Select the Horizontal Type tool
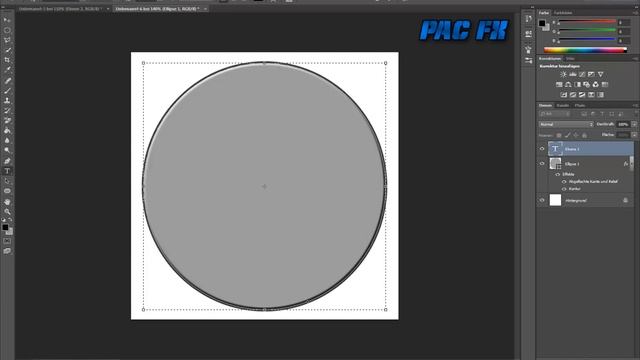 [7, 171]
